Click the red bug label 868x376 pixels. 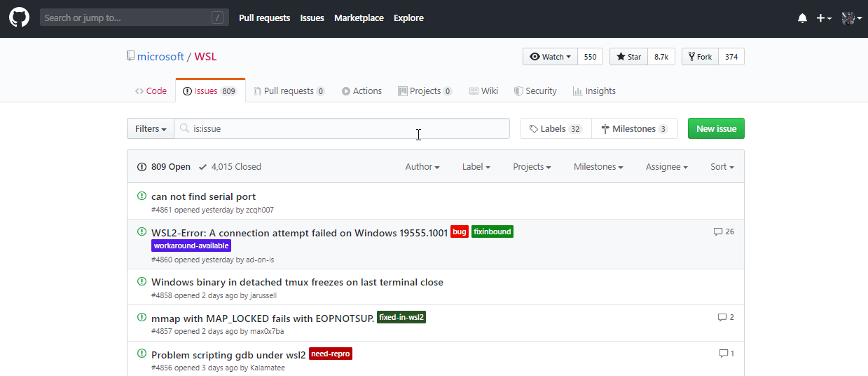(460, 231)
